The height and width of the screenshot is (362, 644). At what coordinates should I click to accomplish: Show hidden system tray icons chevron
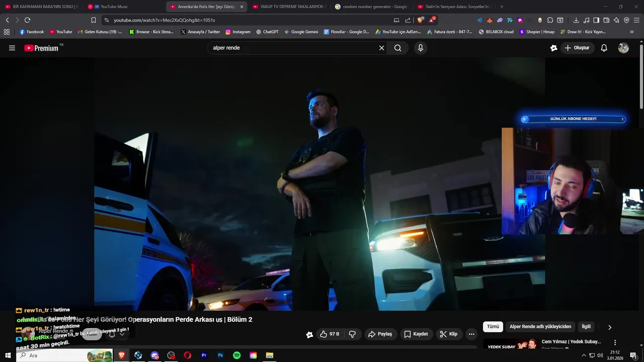click(x=584, y=355)
